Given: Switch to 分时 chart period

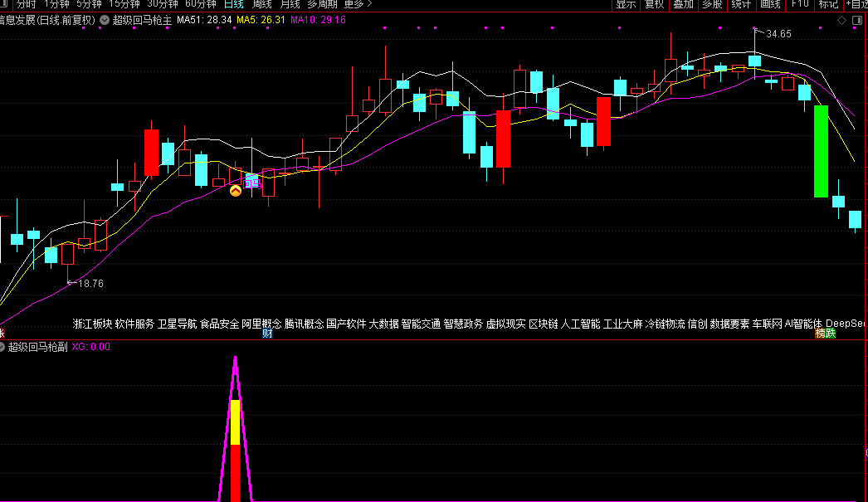Looking at the screenshot, I should pos(26,4).
